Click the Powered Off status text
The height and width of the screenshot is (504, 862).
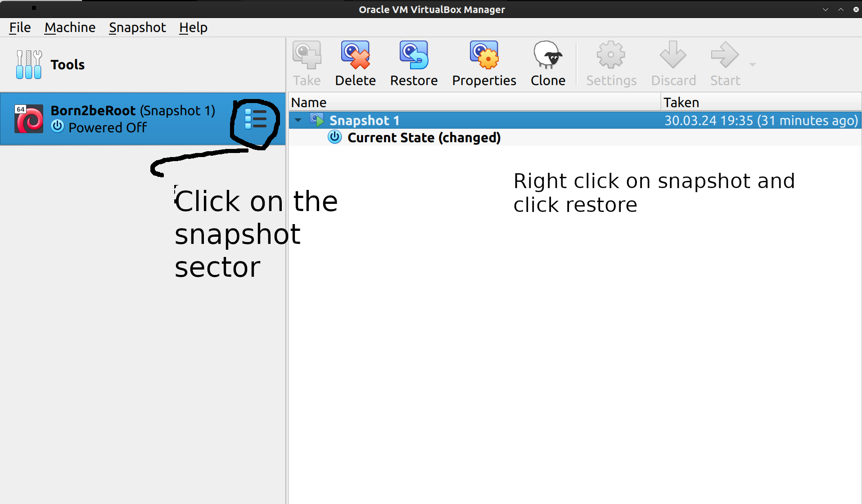pos(108,127)
